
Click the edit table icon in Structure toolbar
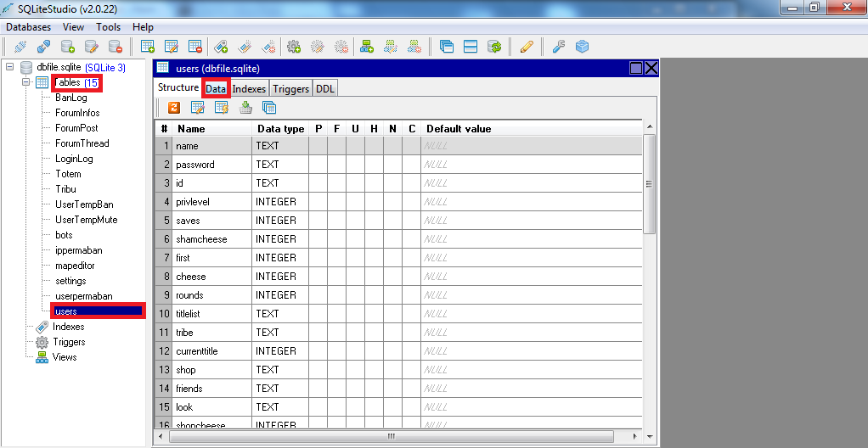[198, 108]
